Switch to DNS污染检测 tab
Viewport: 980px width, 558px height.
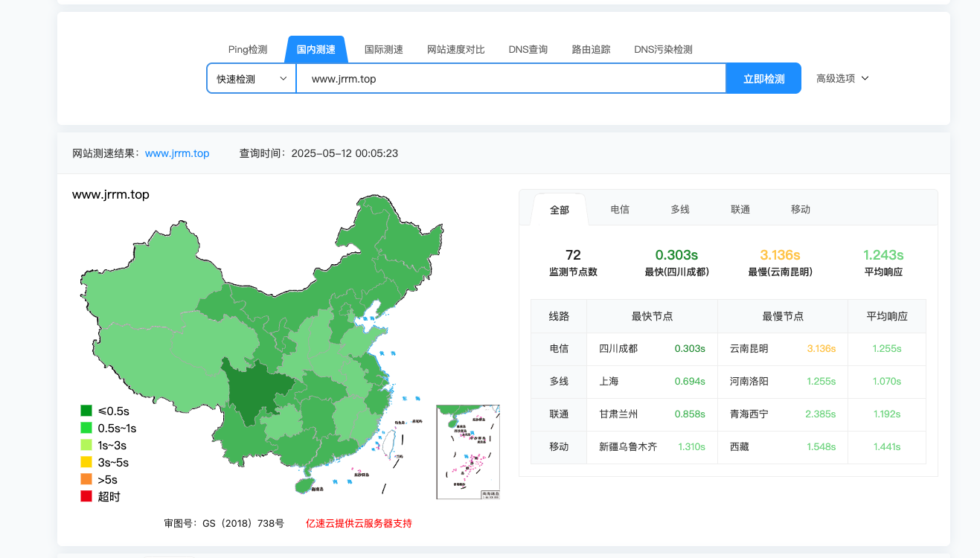point(663,50)
